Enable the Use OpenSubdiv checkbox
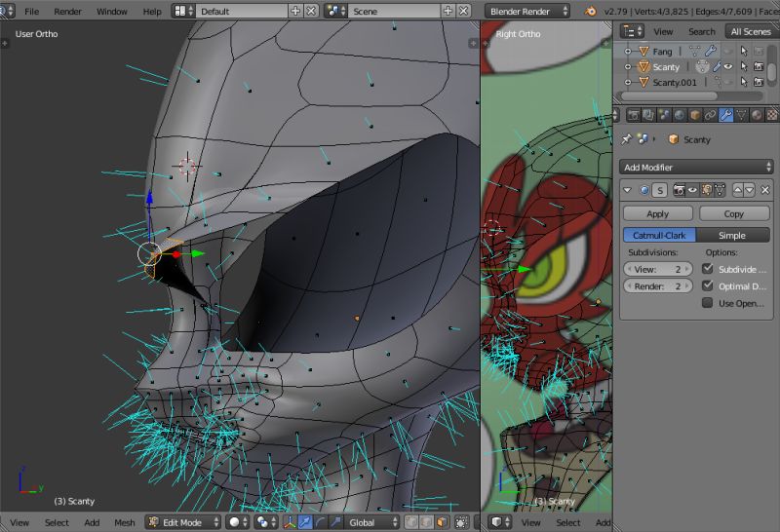The width and height of the screenshot is (780, 532). [x=708, y=303]
